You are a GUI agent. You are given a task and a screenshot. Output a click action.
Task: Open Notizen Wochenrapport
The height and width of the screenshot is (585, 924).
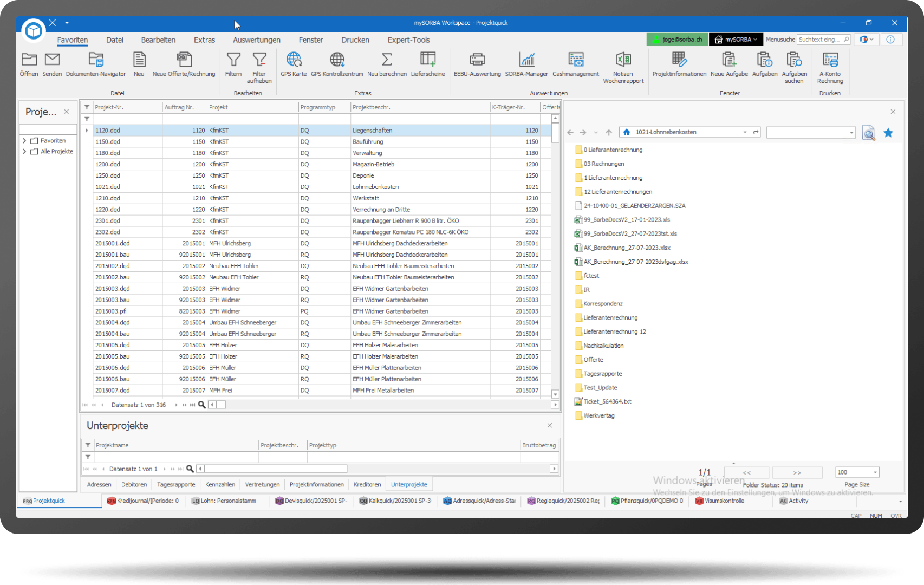pos(623,60)
